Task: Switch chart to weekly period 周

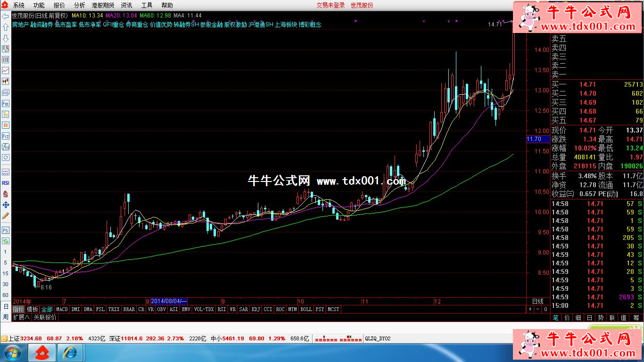Action: point(6,317)
